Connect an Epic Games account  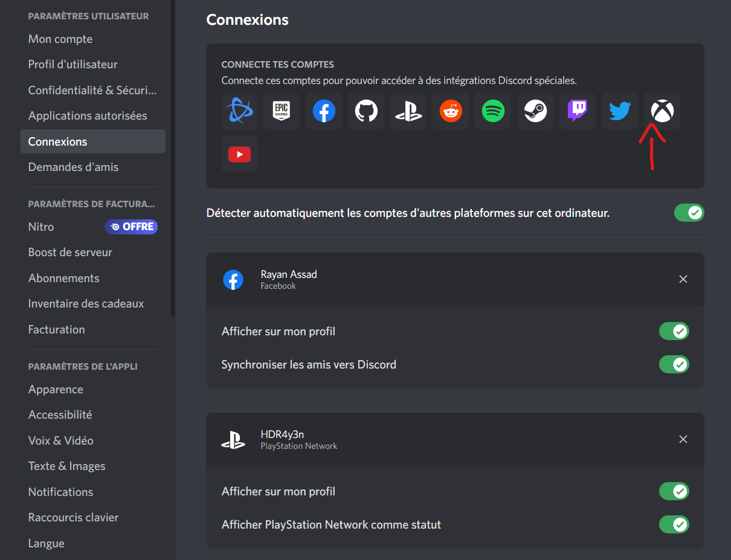pyautogui.click(x=282, y=111)
